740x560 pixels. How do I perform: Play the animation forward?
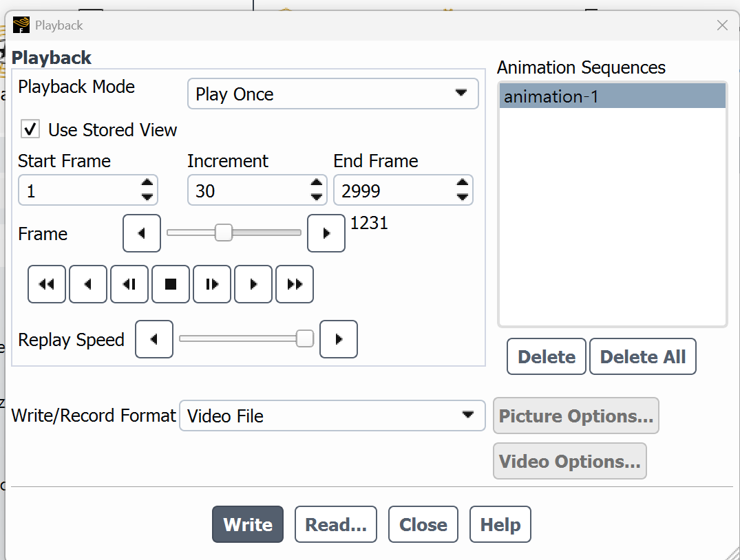253,284
